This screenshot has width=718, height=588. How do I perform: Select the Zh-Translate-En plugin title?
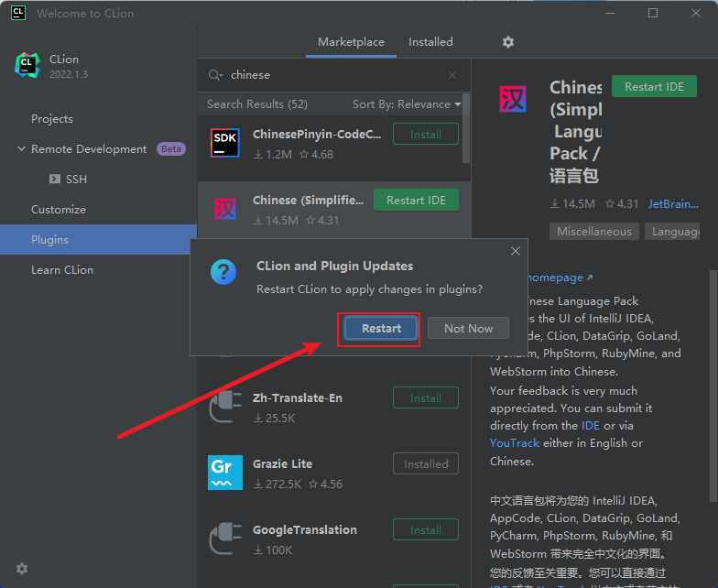(x=297, y=397)
